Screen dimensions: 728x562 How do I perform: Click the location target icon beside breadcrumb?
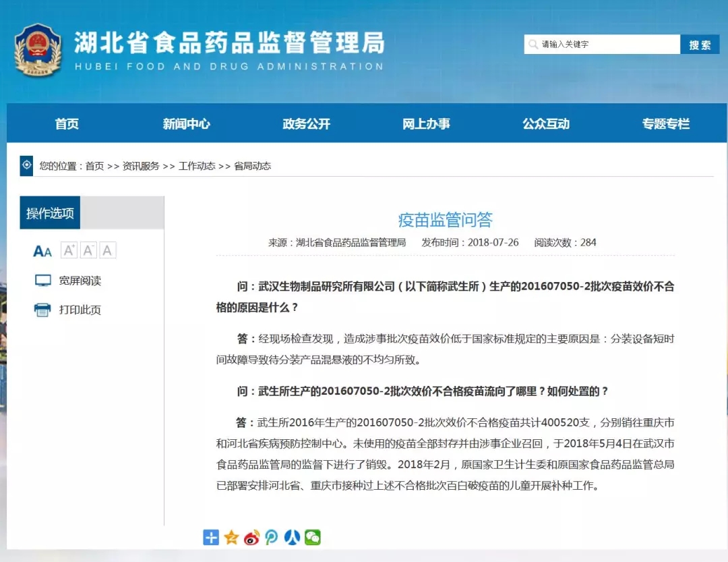pos(26,165)
